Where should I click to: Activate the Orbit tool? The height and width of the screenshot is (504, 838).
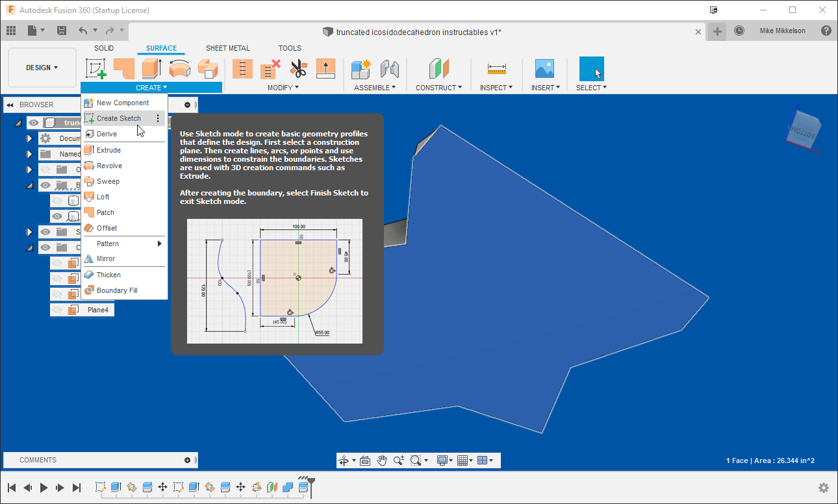point(344,460)
